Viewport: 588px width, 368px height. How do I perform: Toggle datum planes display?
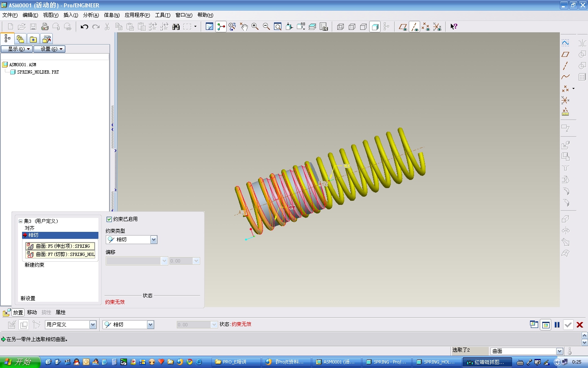(x=403, y=27)
